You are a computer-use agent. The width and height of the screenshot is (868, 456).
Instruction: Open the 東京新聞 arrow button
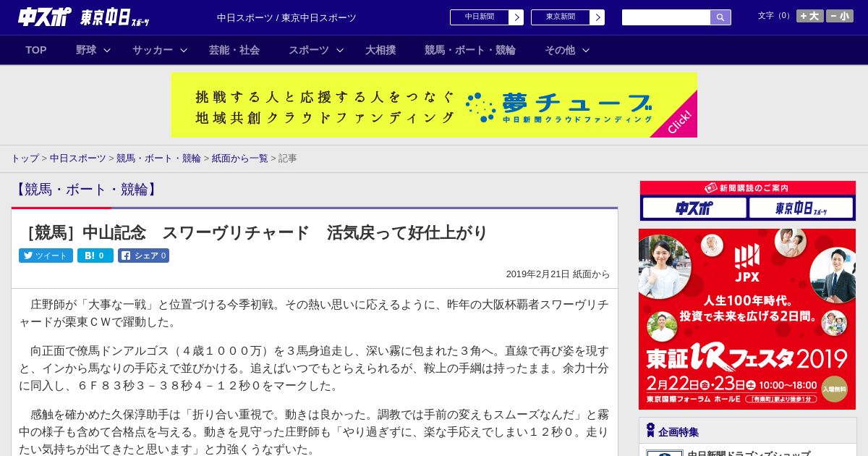click(x=597, y=17)
